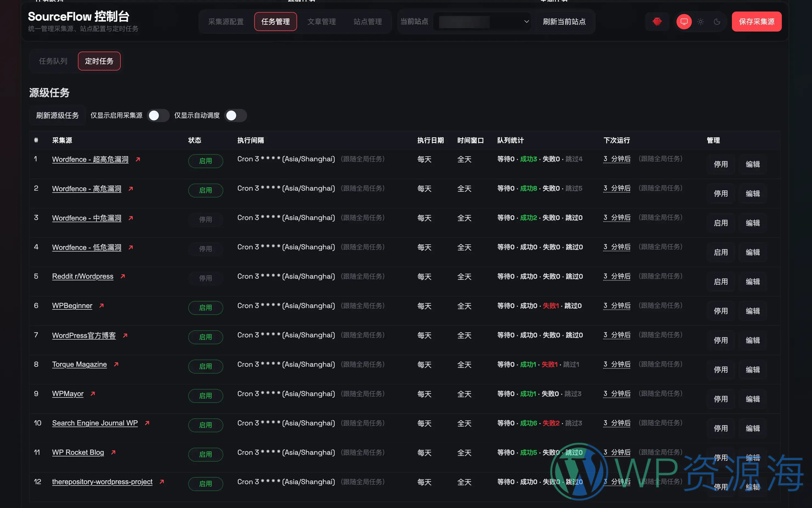Viewport: 812px width, 508px height.
Task: Switch to the 任务队列 tab
Action: point(53,61)
